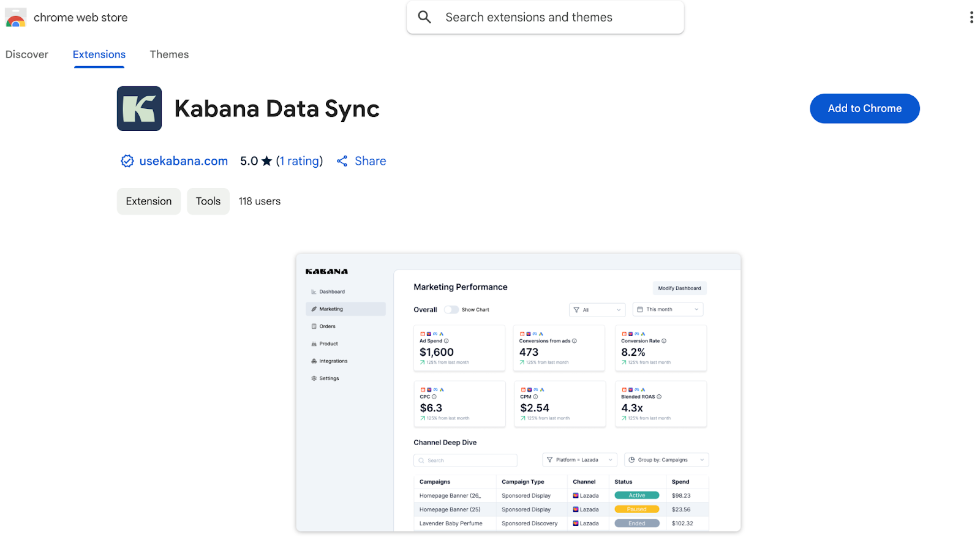Switch to the Extensions tab

click(x=99, y=54)
